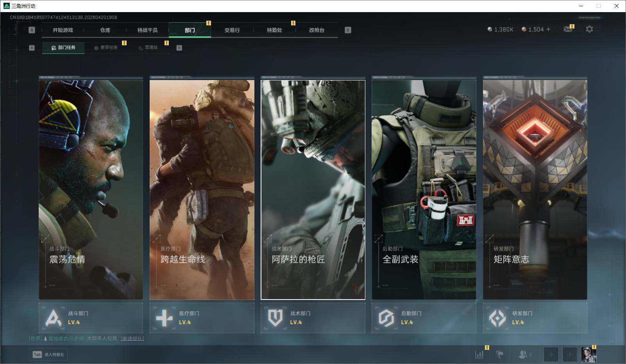Click the A sub-tab key icon

[32, 48]
